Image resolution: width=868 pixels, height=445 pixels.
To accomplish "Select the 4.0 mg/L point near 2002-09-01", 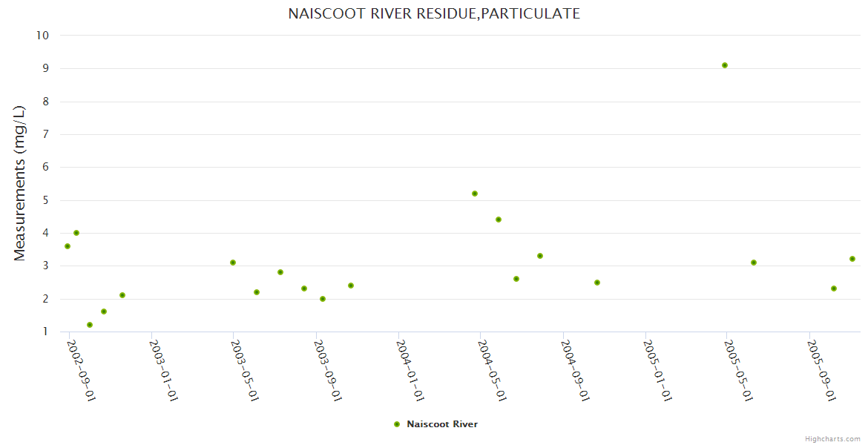I will [x=76, y=233].
